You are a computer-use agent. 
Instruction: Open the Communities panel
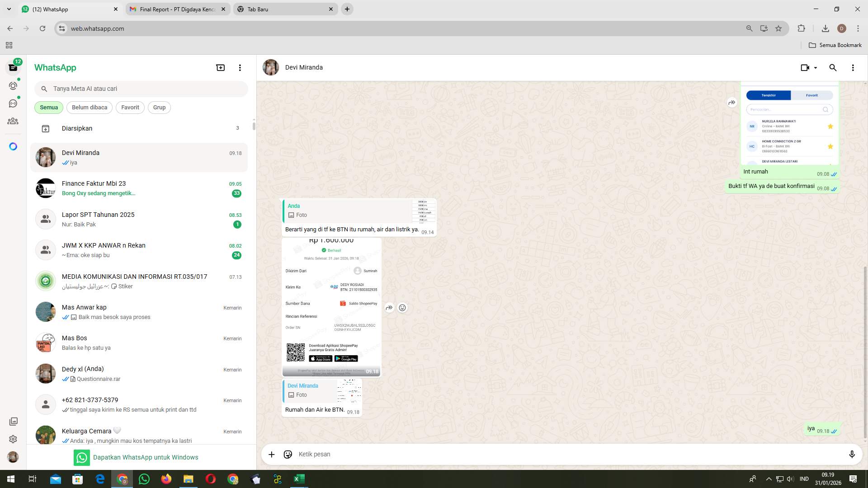[x=13, y=121]
